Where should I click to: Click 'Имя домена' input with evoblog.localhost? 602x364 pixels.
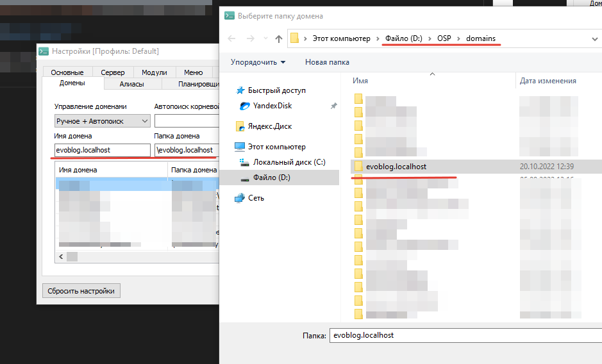[103, 150]
